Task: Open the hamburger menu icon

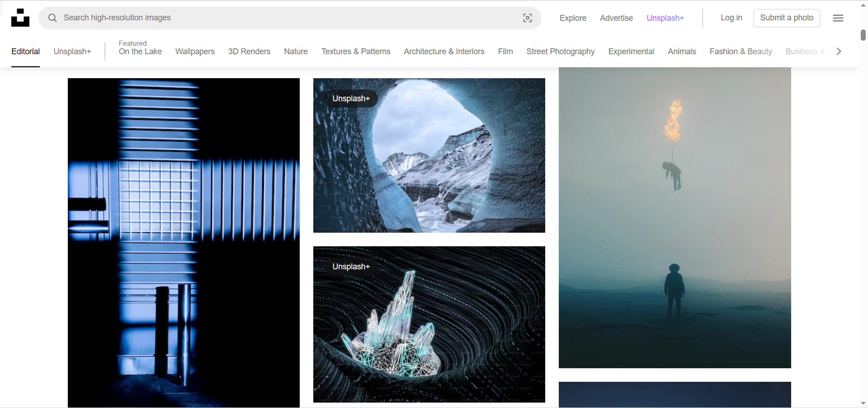Action: [838, 18]
